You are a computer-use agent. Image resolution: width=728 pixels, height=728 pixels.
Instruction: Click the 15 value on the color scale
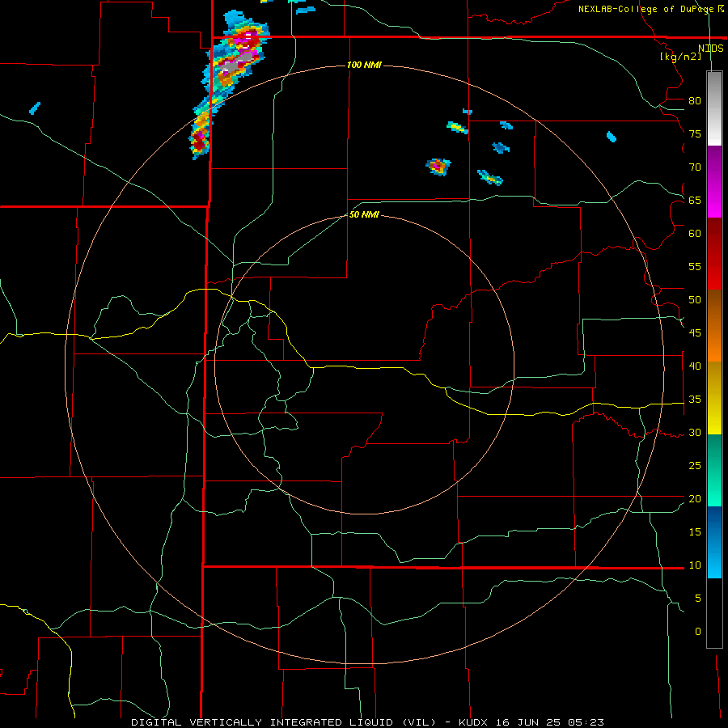point(695,532)
